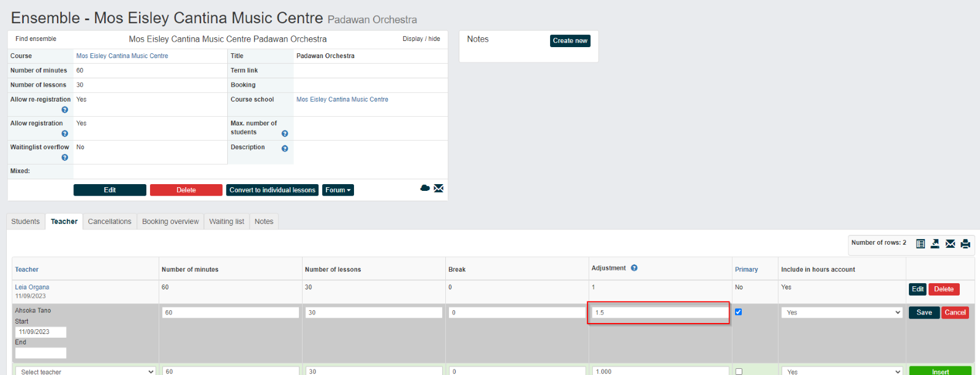Open help icon under Allow re-registration
The width and height of the screenshot is (980, 375).
coord(64,110)
